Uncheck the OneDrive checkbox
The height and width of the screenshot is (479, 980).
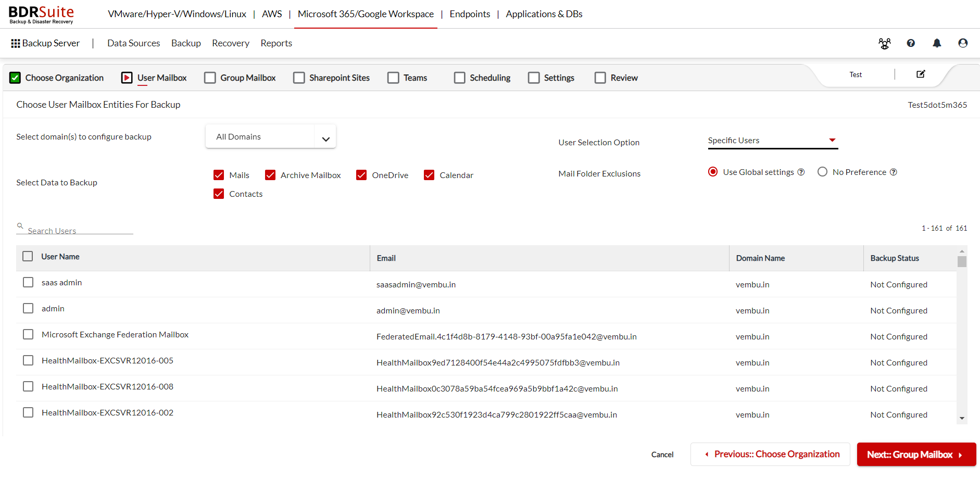(x=361, y=175)
